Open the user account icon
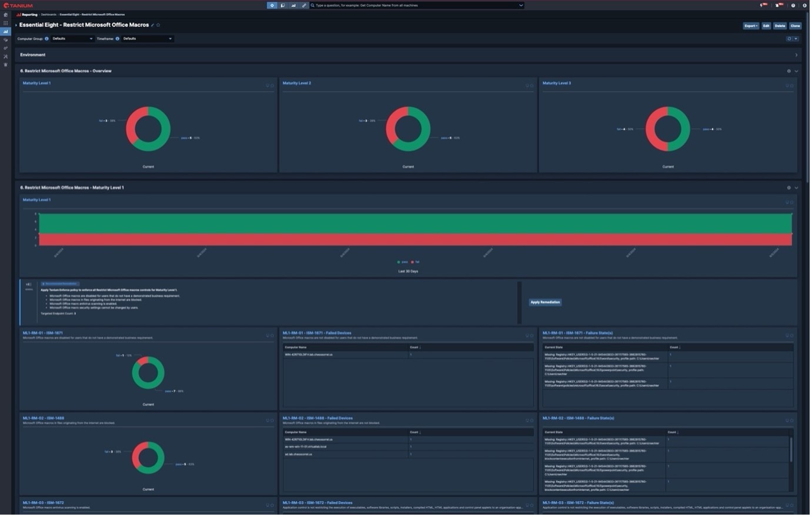This screenshot has height=517, width=812. pyautogui.click(x=805, y=5)
